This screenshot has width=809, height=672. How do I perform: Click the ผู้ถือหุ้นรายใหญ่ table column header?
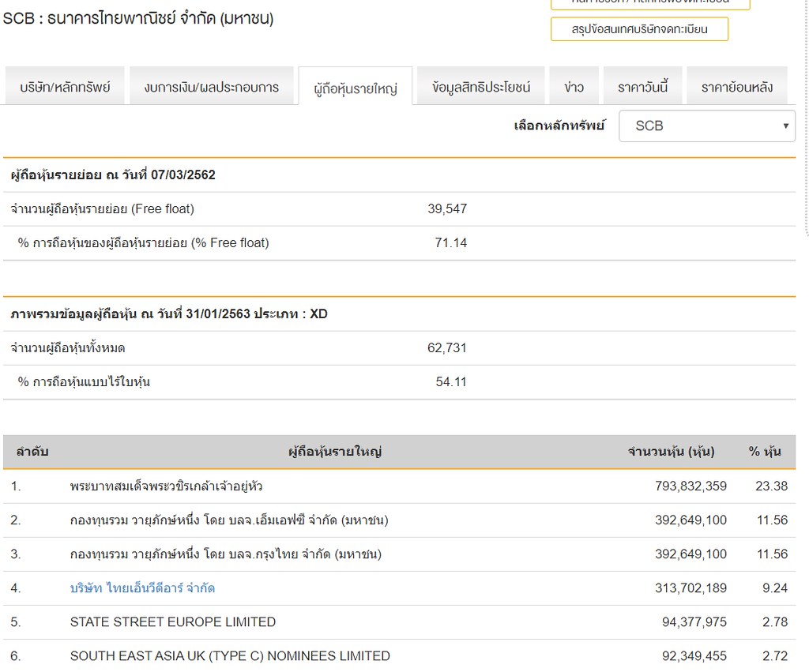(x=335, y=452)
